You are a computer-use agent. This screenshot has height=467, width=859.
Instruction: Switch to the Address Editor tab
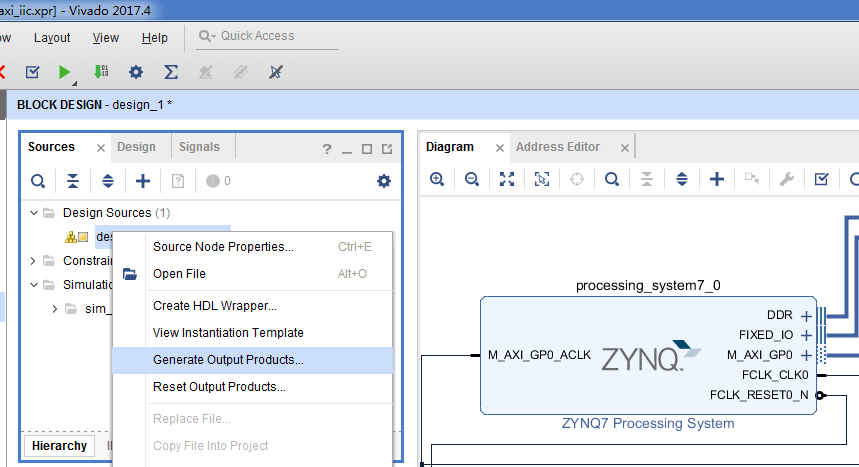pyautogui.click(x=558, y=147)
